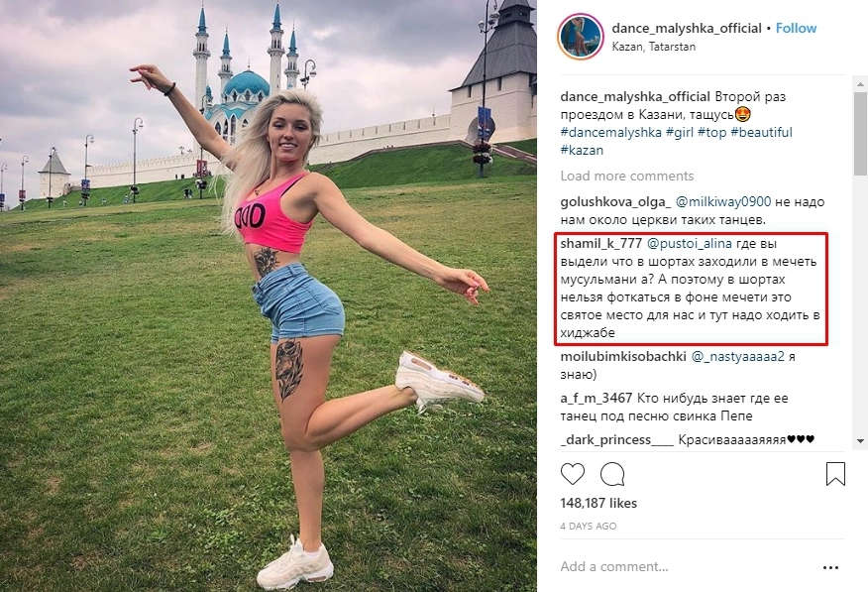
Task: Click the comments scrollbar thumb
Action: click(x=861, y=135)
